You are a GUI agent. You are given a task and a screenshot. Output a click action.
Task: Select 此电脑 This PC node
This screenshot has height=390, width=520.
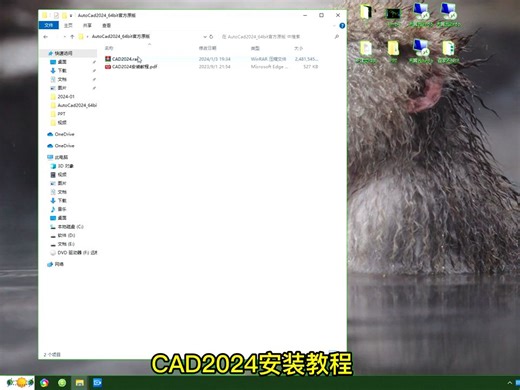click(61, 157)
